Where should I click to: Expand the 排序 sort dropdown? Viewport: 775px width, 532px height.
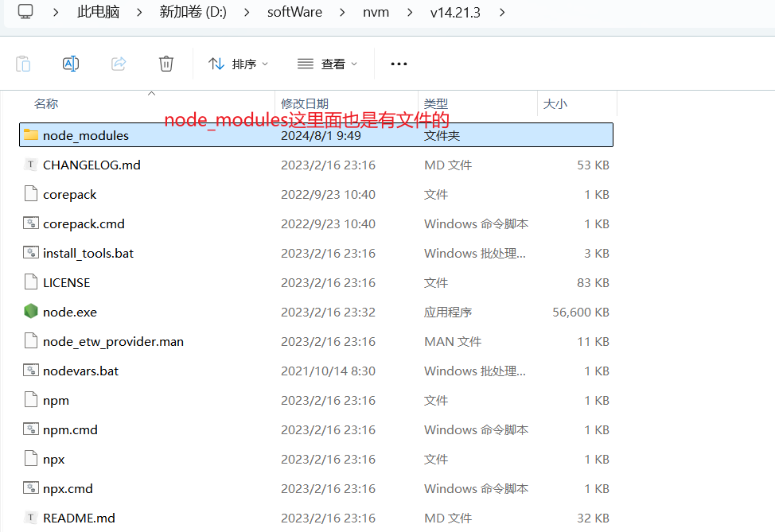[238, 64]
